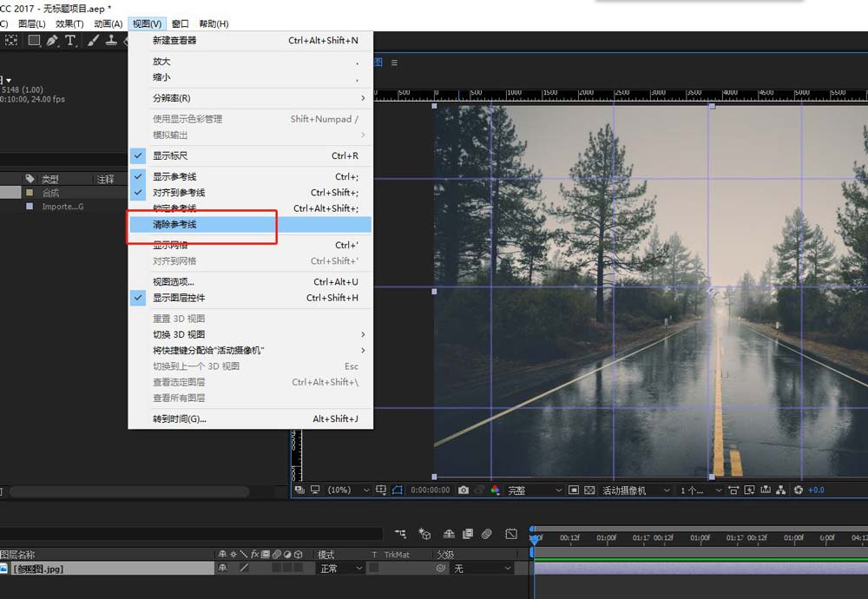Viewport: 868px width, 599px height.
Task: Click the primary viewer monitor icon
Action: coord(315,490)
